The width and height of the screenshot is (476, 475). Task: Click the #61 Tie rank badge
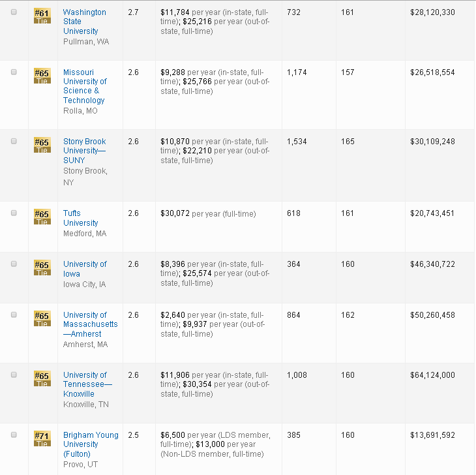click(42, 16)
